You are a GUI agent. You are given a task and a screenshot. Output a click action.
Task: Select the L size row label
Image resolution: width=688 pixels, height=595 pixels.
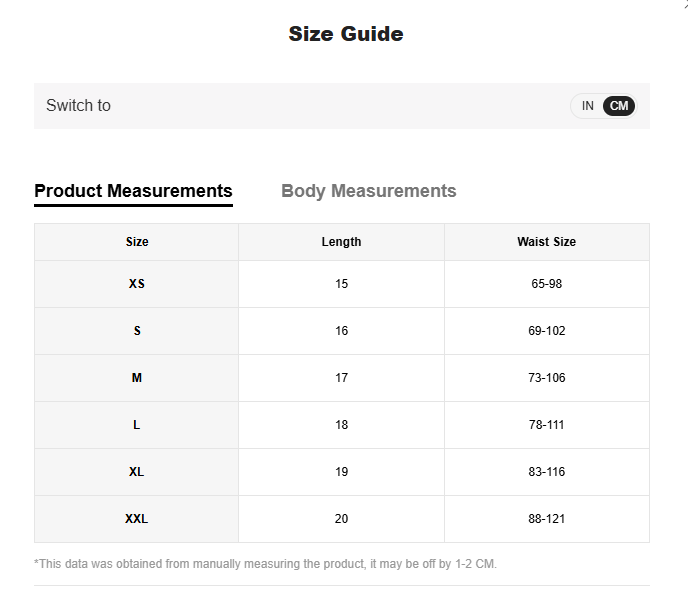137,425
